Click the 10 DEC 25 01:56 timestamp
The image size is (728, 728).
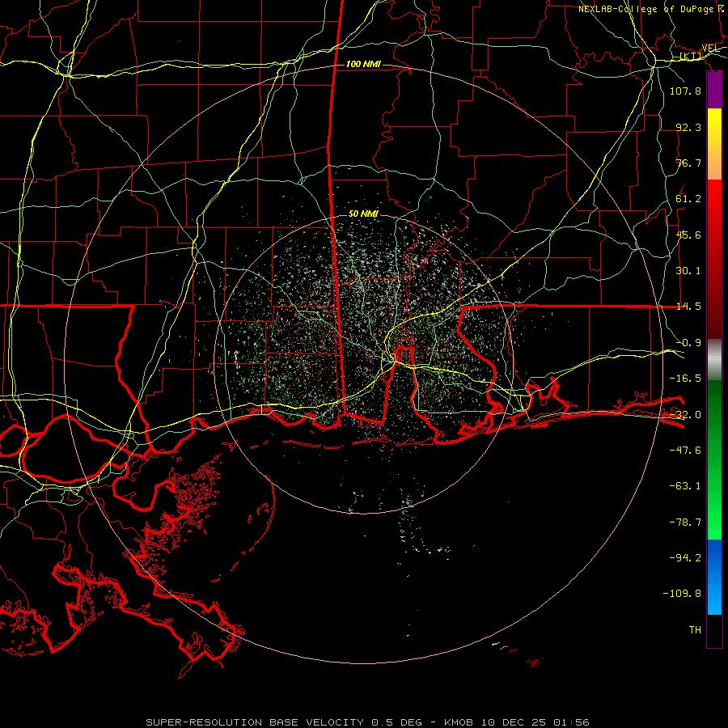pyautogui.click(x=535, y=722)
